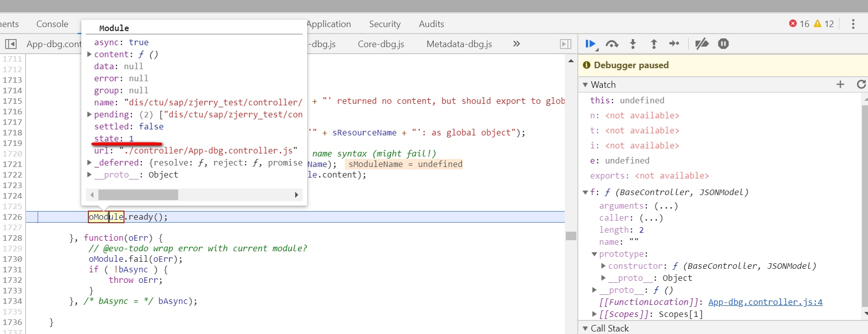Step out of current function
This screenshot has width=868, height=334.
click(654, 44)
